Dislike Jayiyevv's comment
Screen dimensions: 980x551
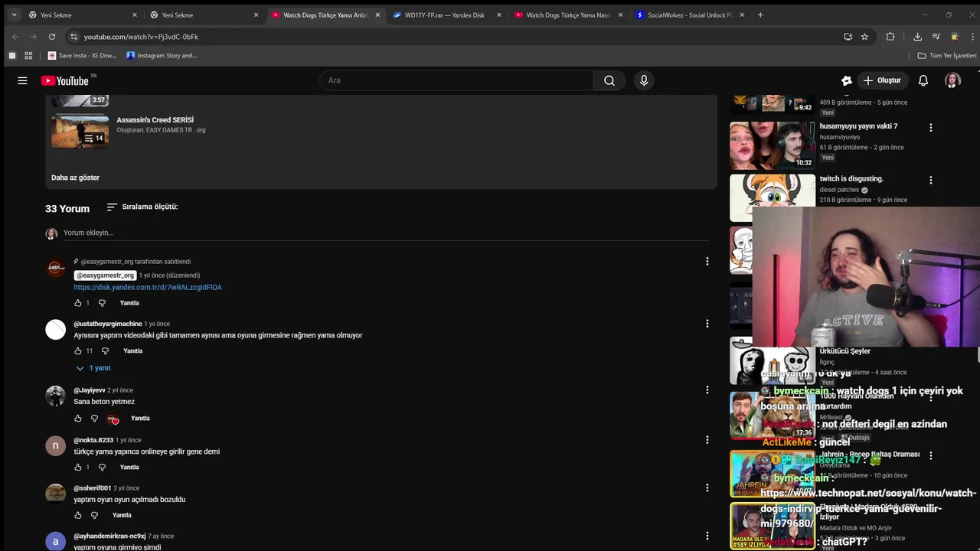(x=94, y=419)
